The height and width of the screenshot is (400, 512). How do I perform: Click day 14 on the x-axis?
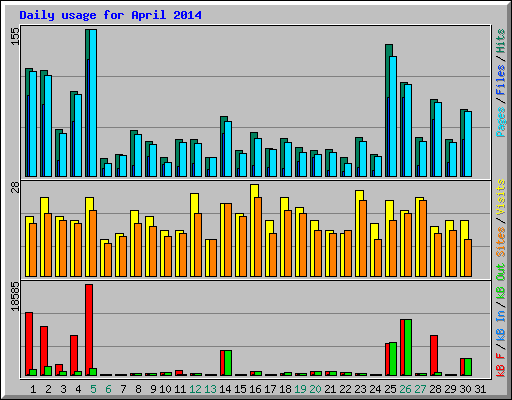point(225,389)
